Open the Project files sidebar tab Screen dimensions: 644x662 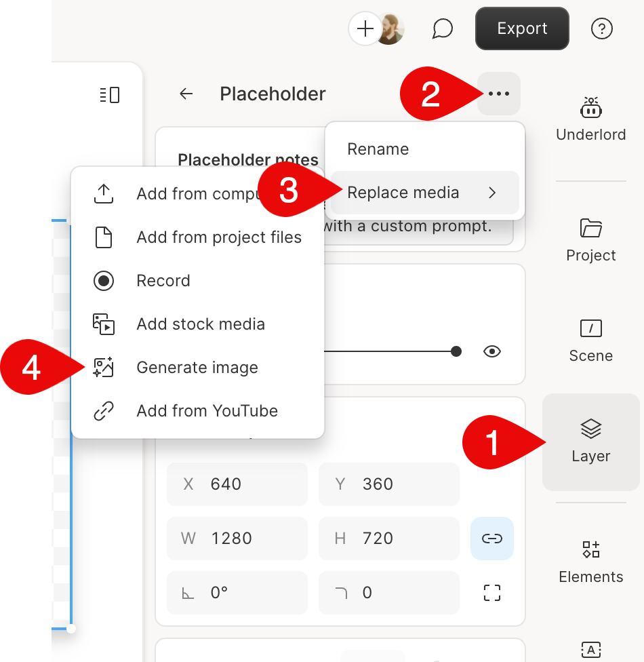[x=591, y=240]
